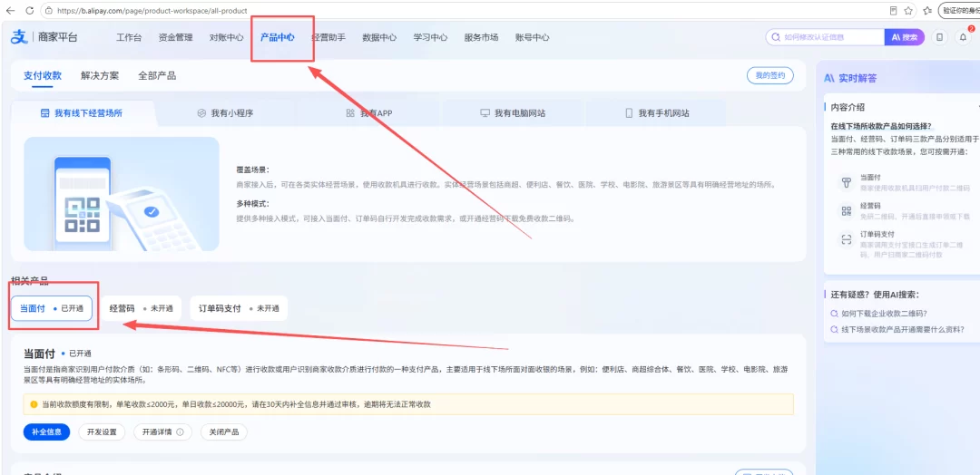Click the blue 补全信息 button

coord(47,431)
